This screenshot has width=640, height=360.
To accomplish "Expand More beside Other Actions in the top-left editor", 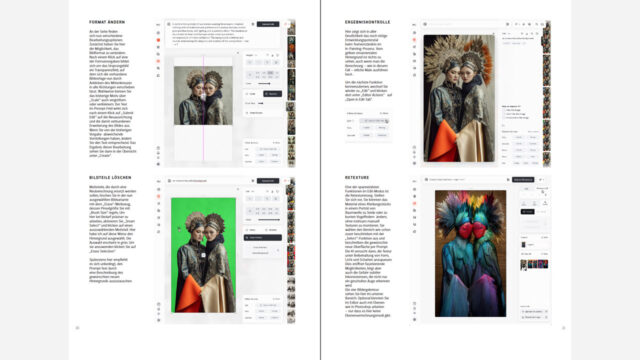I will pyautogui.click(x=276, y=143).
